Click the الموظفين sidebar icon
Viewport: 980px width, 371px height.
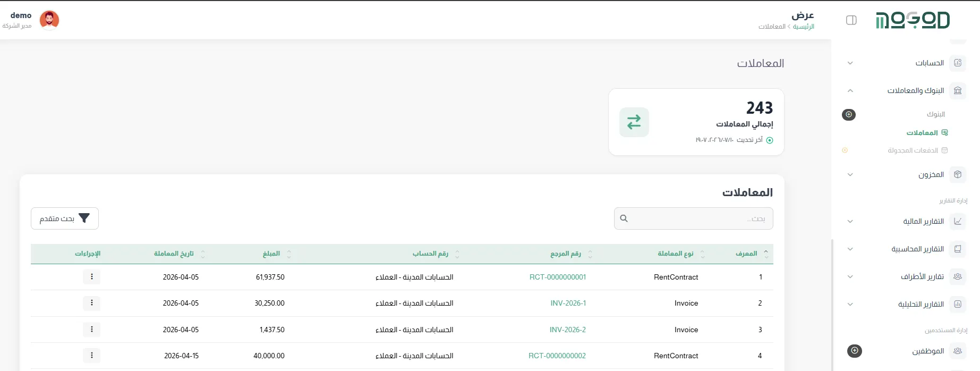958,351
